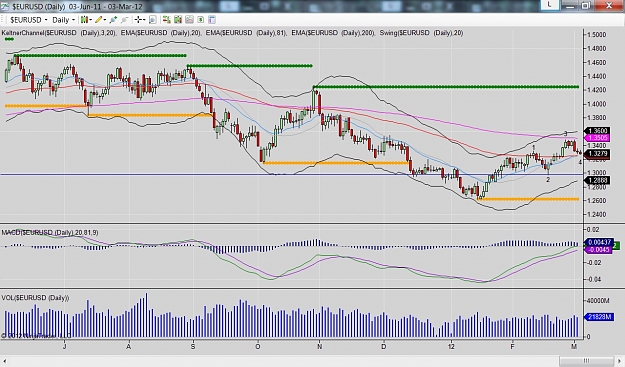Click the 1.2400 price axis label
Viewport: 625px width, 367px height.
tap(597, 214)
